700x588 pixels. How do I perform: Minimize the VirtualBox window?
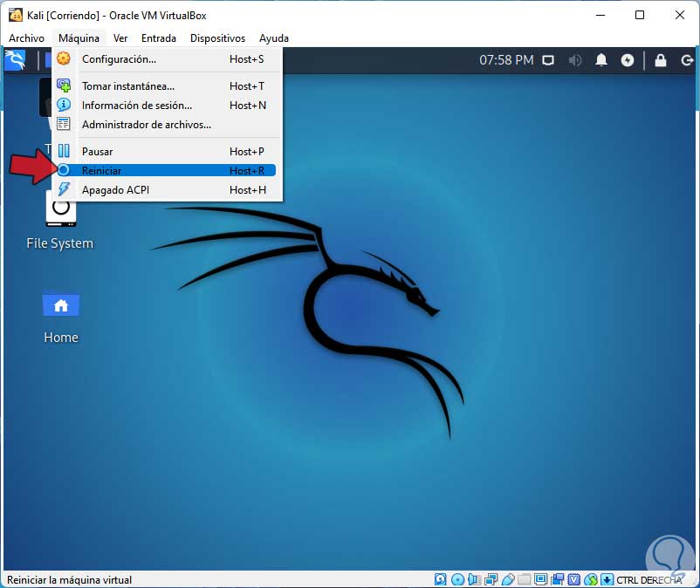coord(600,15)
